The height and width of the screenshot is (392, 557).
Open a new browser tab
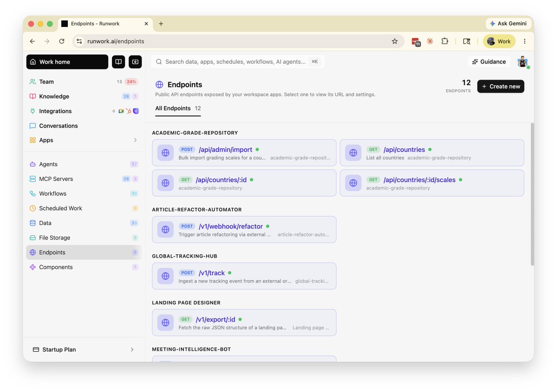click(161, 24)
